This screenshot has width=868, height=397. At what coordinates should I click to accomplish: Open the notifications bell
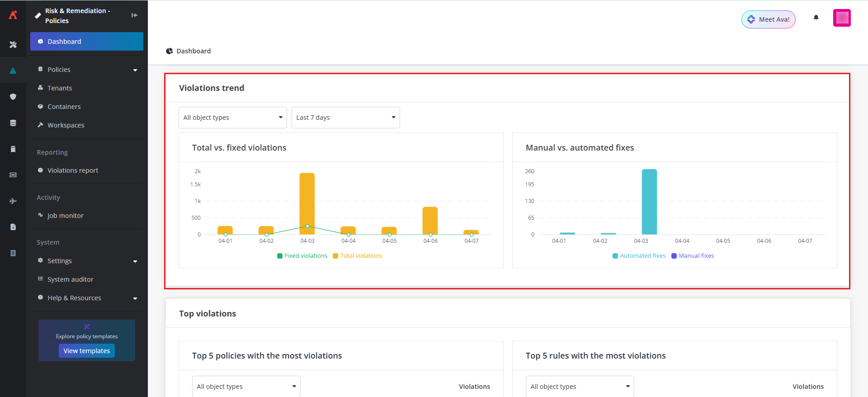pos(816,18)
